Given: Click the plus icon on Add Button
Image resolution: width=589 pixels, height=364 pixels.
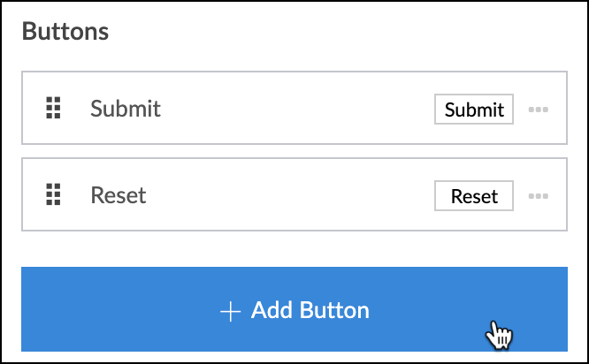Looking at the screenshot, I should pos(230,311).
